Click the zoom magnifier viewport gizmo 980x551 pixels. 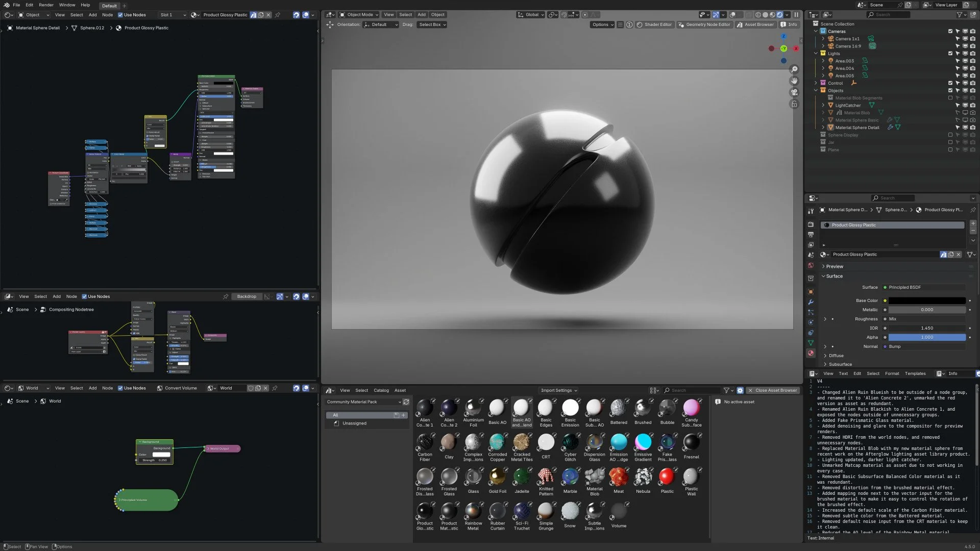(x=794, y=69)
